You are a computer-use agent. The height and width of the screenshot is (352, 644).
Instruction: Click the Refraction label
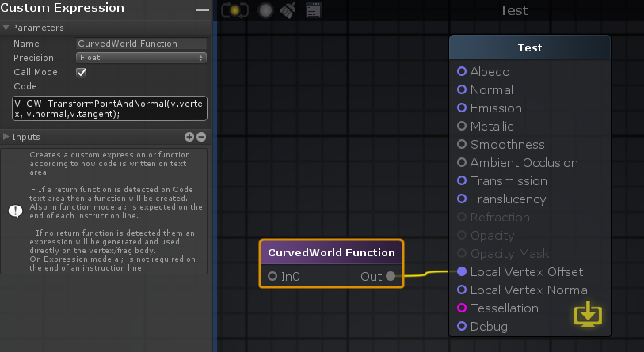500,217
